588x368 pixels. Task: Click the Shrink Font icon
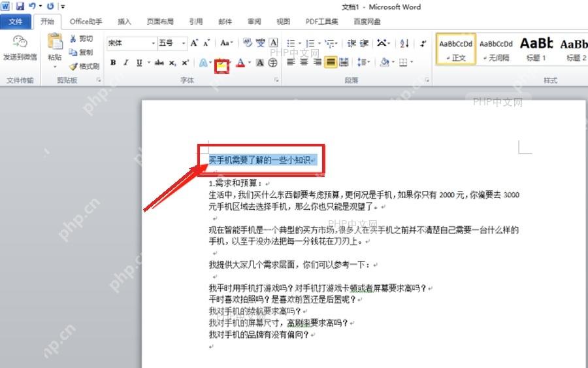[x=206, y=43]
